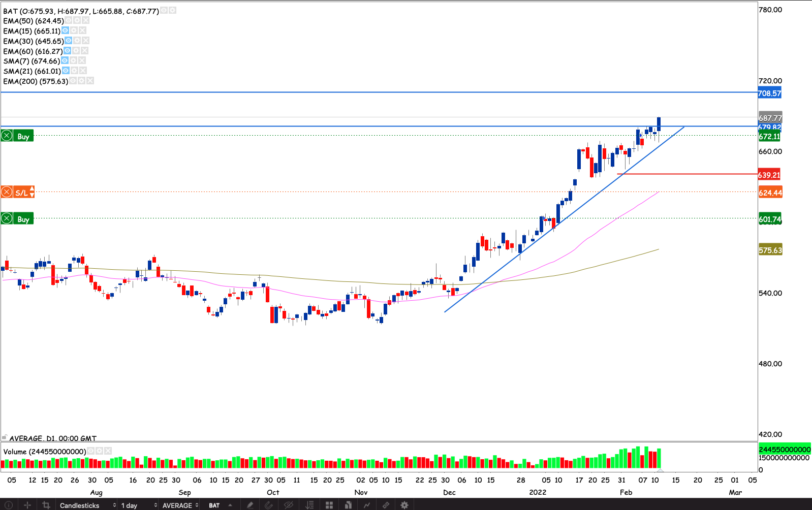812x510 pixels.
Task: Cancel the Buy order at 672.11
Action: tap(7, 136)
